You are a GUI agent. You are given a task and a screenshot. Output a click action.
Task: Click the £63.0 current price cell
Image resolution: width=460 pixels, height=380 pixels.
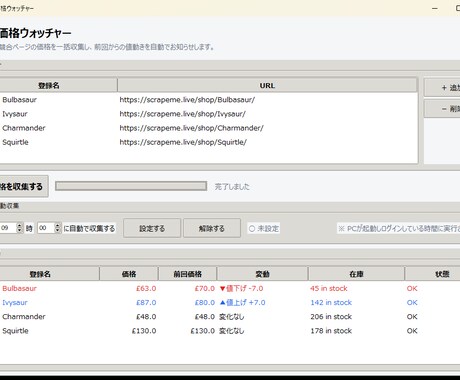pyautogui.click(x=146, y=289)
